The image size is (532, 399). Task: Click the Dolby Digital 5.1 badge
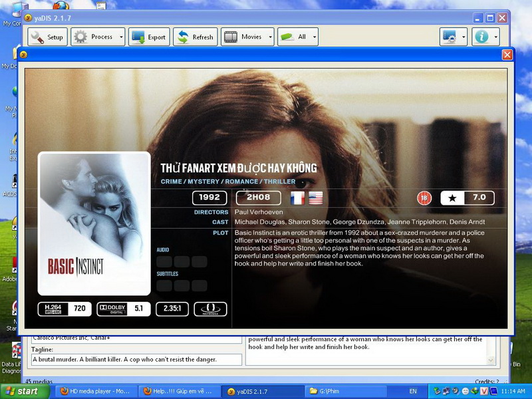click(124, 309)
